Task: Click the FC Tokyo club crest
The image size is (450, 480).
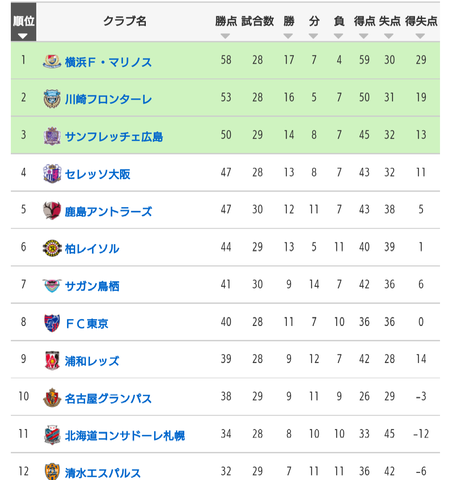Action: [52, 323]
